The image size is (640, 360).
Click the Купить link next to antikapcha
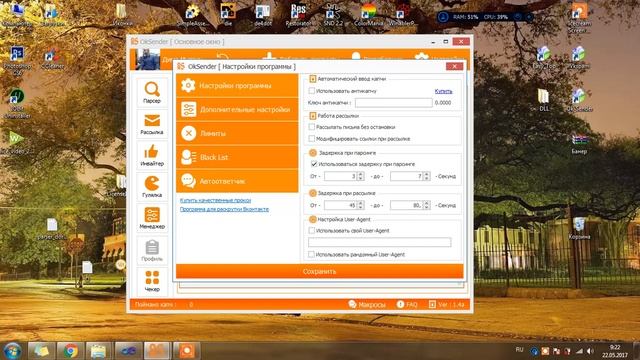tap(443, 91)
